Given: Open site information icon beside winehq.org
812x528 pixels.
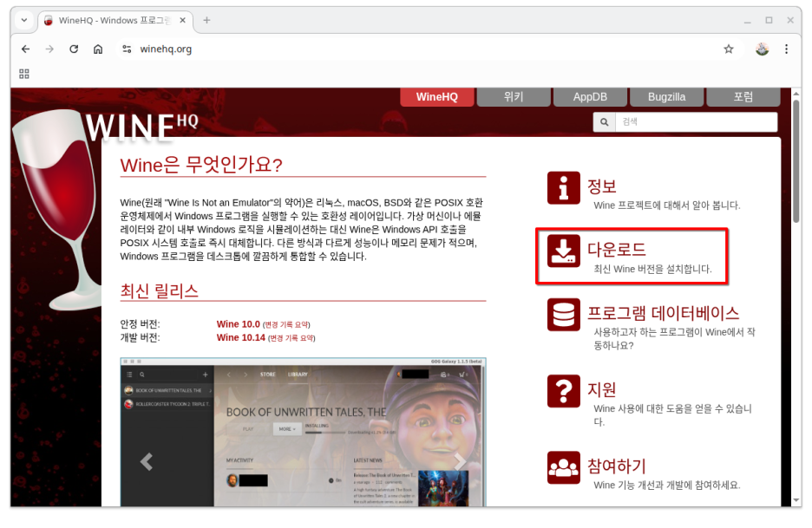Looking at the screenshot, I should [x=127, y=49].
